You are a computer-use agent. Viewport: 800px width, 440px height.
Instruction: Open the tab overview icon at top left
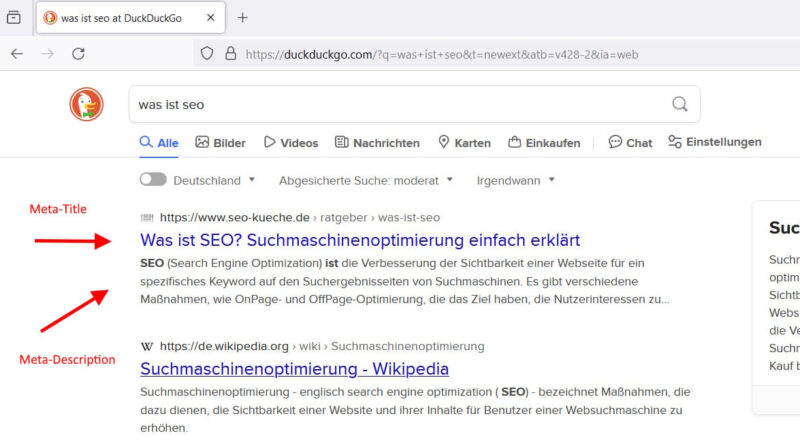point(14,17)
